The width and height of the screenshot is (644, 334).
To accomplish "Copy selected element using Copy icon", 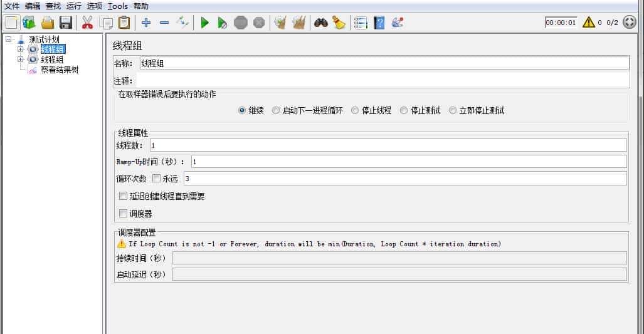I will tap(106, 23).
